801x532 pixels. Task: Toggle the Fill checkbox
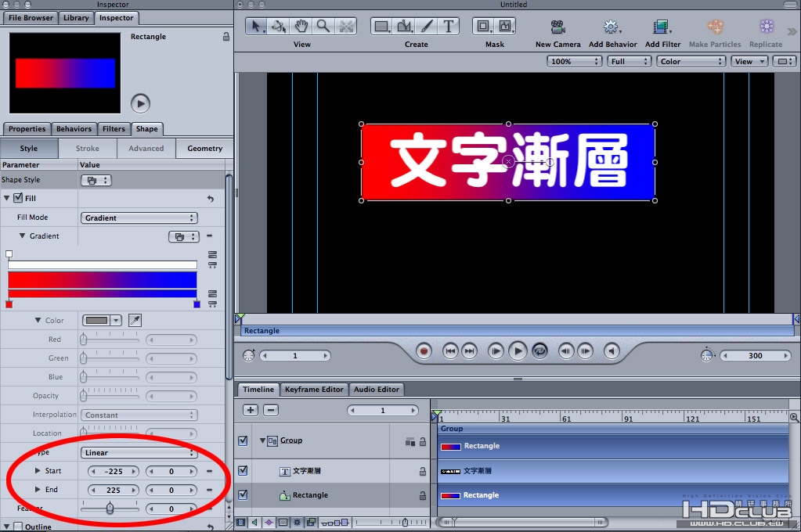pyautogui.click(x=18, y=198)
